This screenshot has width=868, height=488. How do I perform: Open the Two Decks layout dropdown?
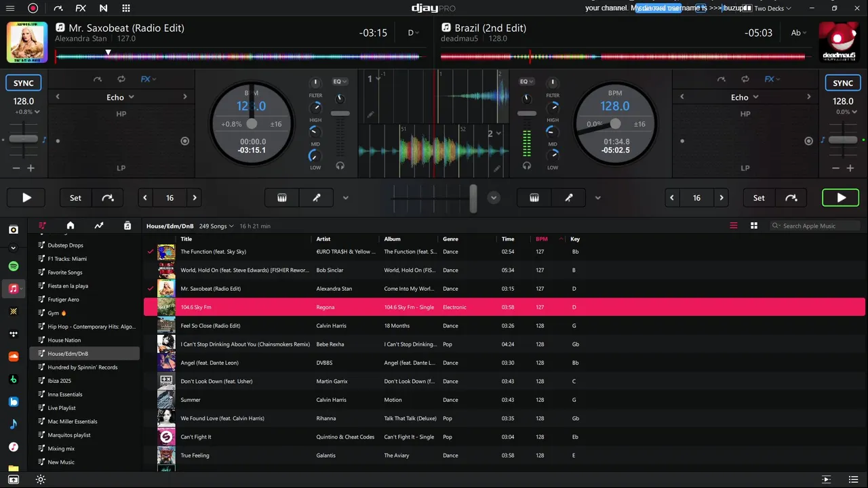point(768,8)
